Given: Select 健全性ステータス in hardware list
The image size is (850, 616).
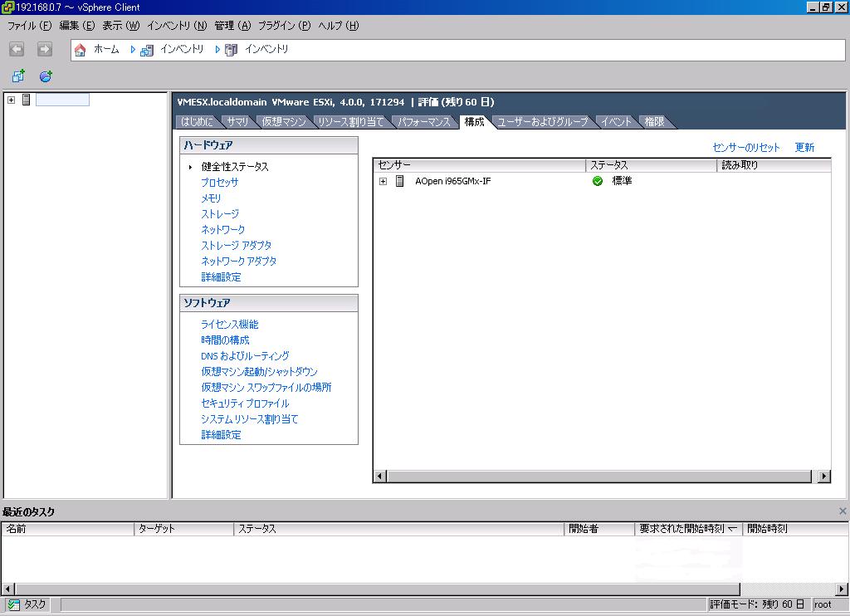Looking at the screenshot, I should pos(235,167).
